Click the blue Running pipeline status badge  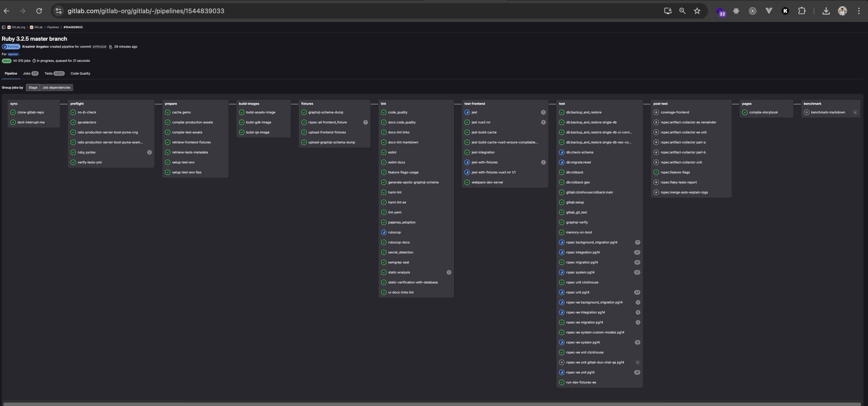pos(11,47)
